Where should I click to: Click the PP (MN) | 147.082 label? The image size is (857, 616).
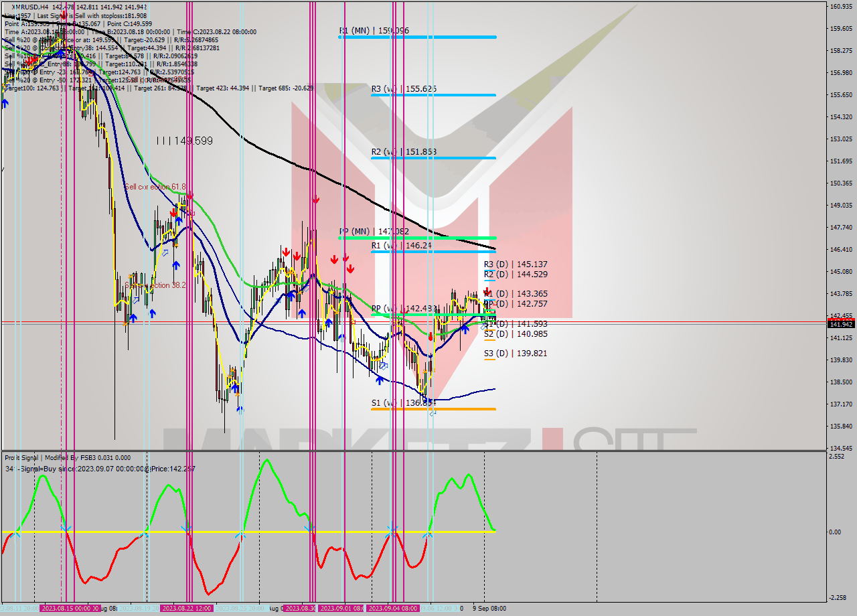point(374,231)
